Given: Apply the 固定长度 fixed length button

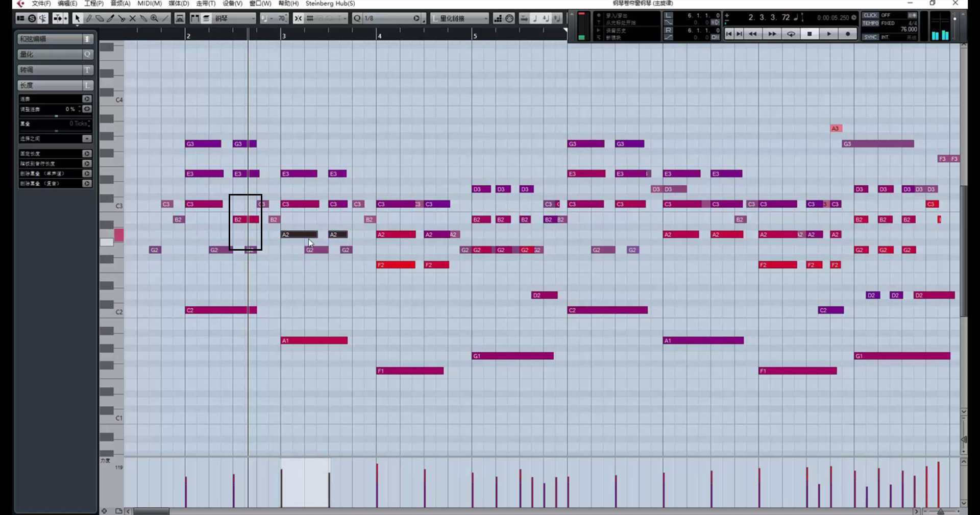Looking at the screenshot, I should point(87,154).
